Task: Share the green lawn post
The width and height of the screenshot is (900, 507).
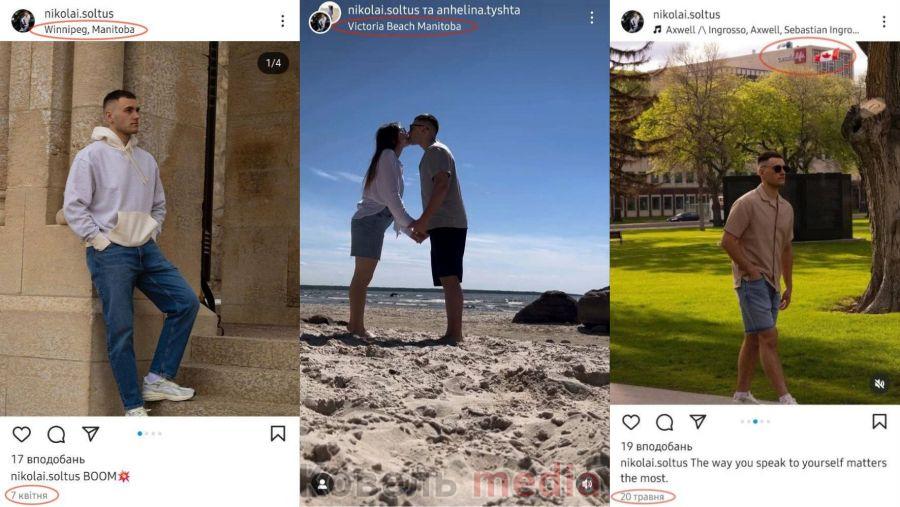Action: (698, 421)
